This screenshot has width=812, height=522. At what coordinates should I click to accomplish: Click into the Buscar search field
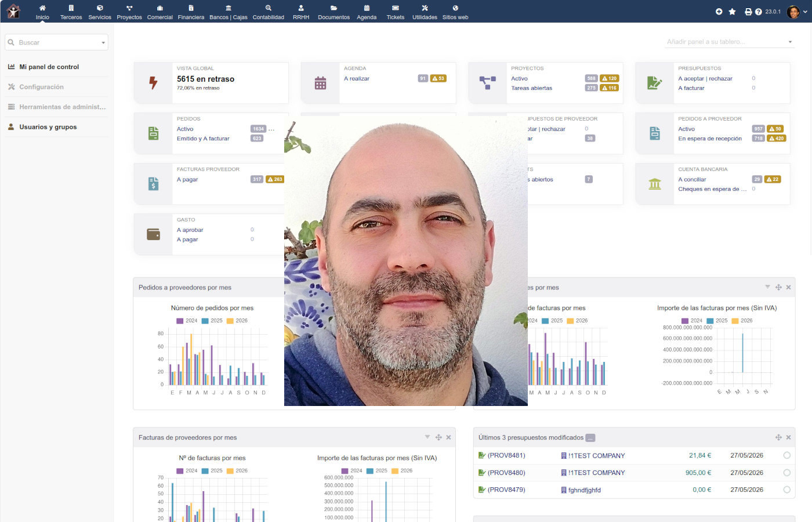point(57,42)
